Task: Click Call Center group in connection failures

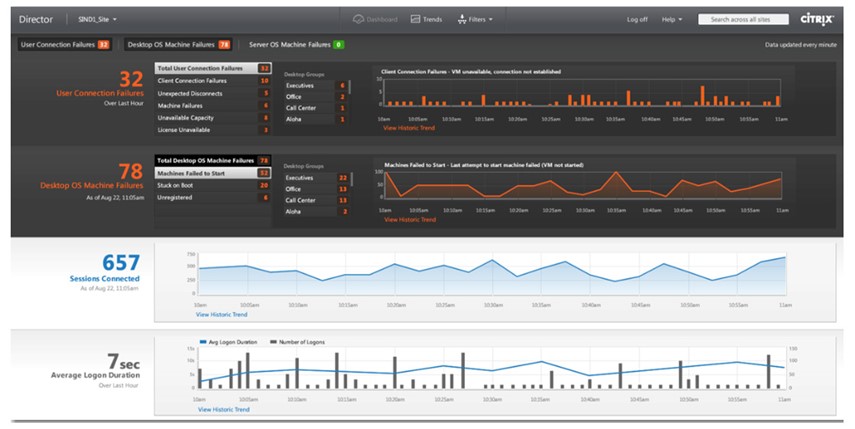Action: [x=315, y=108]
